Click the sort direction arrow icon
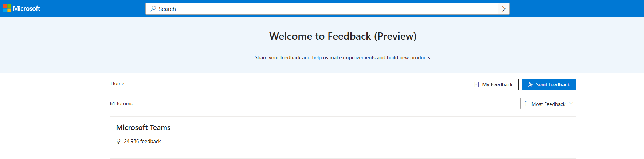 pyautogui.click(x=526, y=103)
